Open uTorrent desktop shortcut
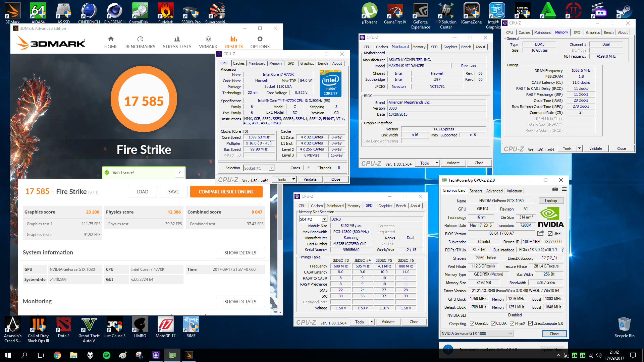This screenshot has height=362, width=644. pos(369,13)
